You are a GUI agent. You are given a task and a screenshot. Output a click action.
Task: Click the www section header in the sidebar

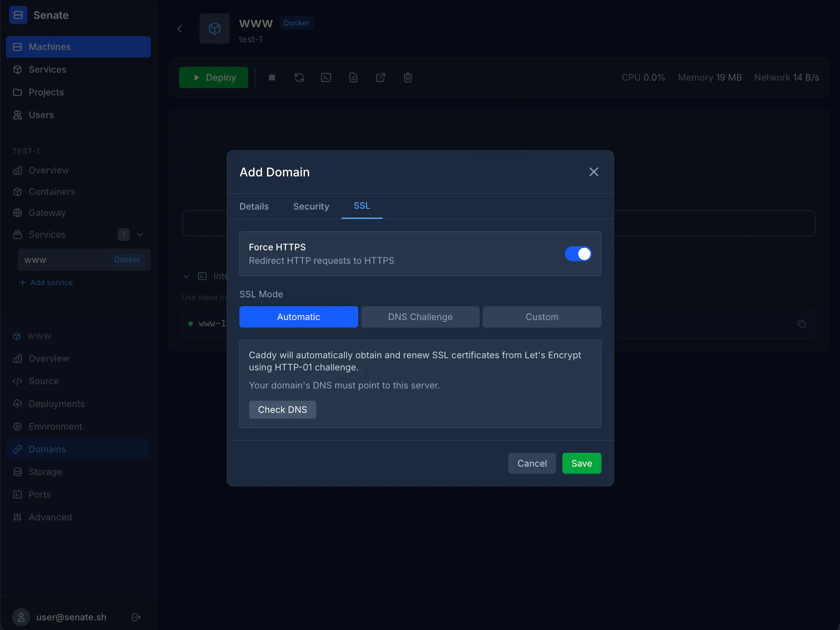pos(33,336)
